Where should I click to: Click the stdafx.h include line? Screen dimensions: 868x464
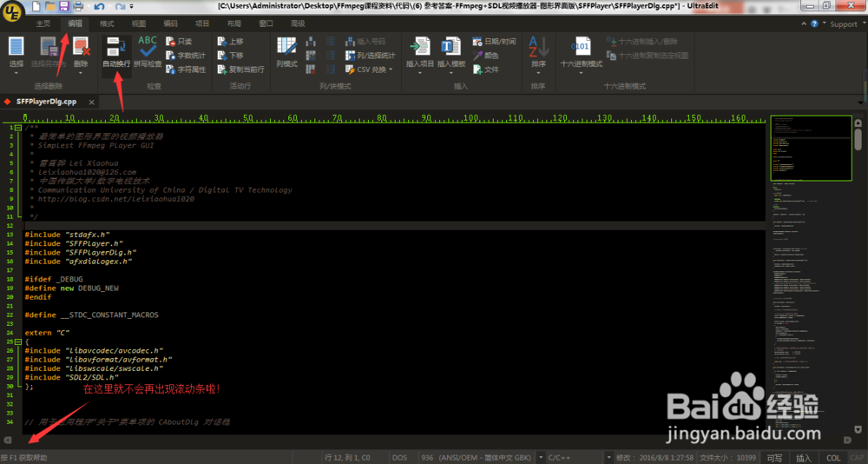coord(68,235)
